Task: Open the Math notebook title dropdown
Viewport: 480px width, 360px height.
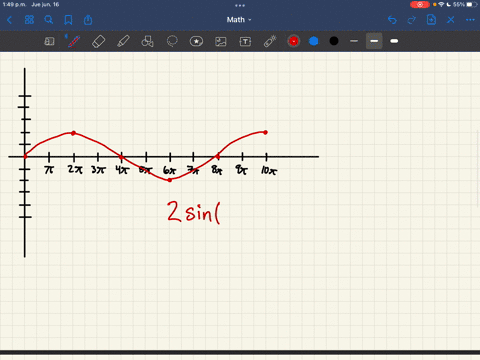Action: [x=239, y=20]
